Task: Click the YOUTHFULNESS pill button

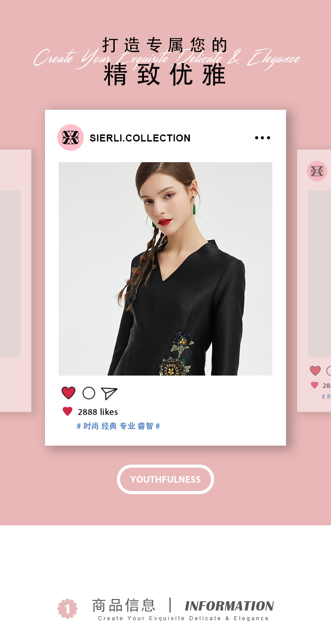Action: (x=165, y=479)
